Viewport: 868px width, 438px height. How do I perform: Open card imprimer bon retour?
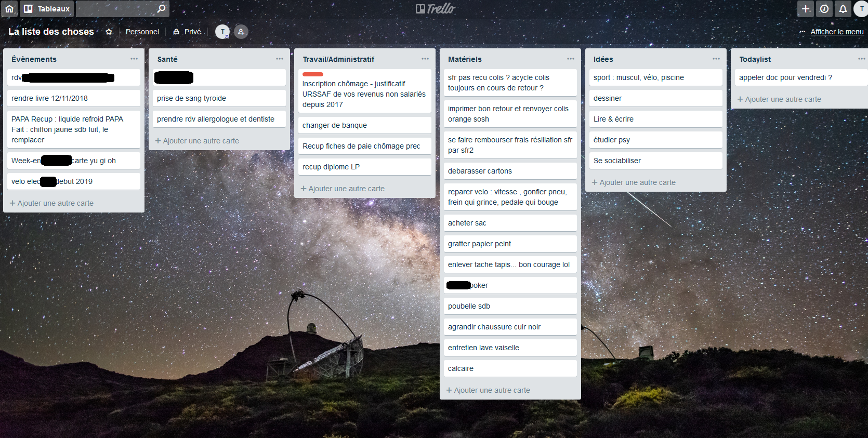pyautogui.click(x=510, y=114)
